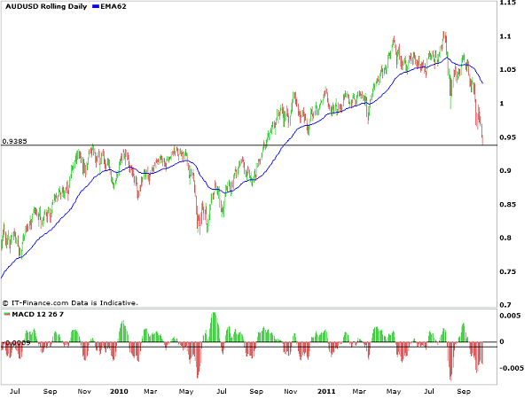Click the Mar label after 2010

pyautogui.click(x=151, y=391)
